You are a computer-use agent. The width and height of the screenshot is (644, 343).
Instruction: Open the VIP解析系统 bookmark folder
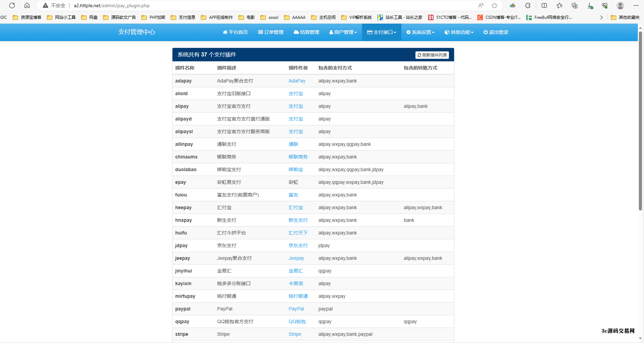(357, 17)
